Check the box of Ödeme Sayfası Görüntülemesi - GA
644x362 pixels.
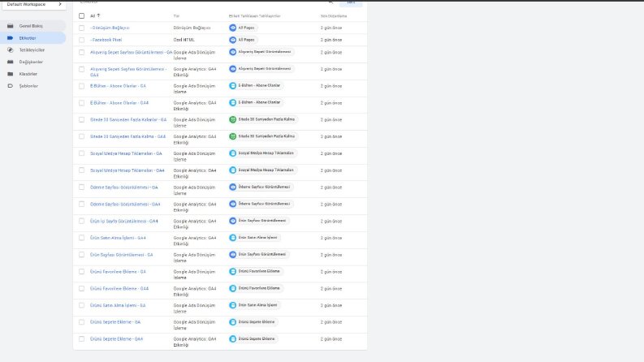81,187
